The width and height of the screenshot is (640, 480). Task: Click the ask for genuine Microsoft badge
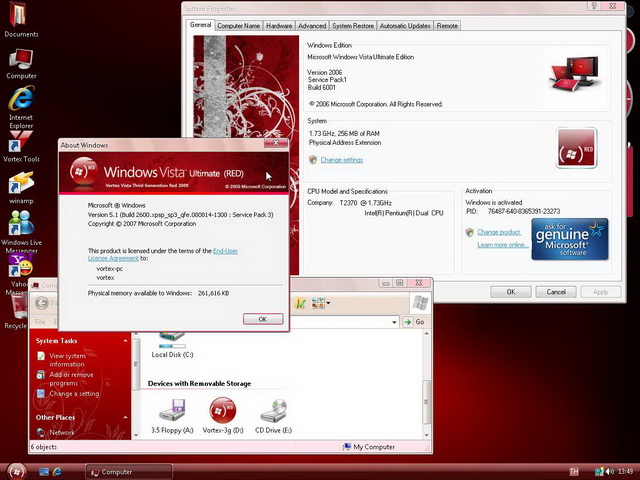pos(570,239)
